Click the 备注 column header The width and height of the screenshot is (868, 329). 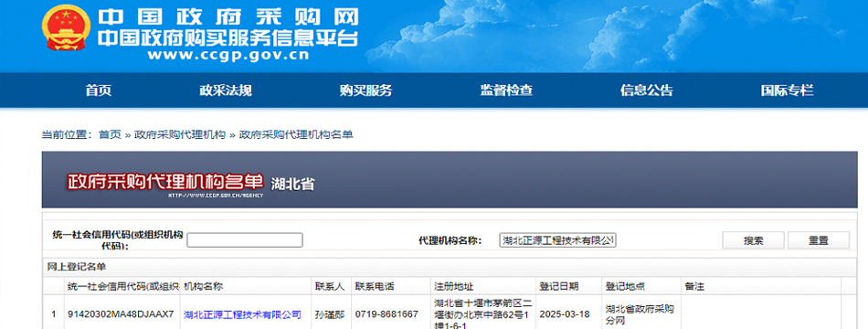click(x=760, y=286)
